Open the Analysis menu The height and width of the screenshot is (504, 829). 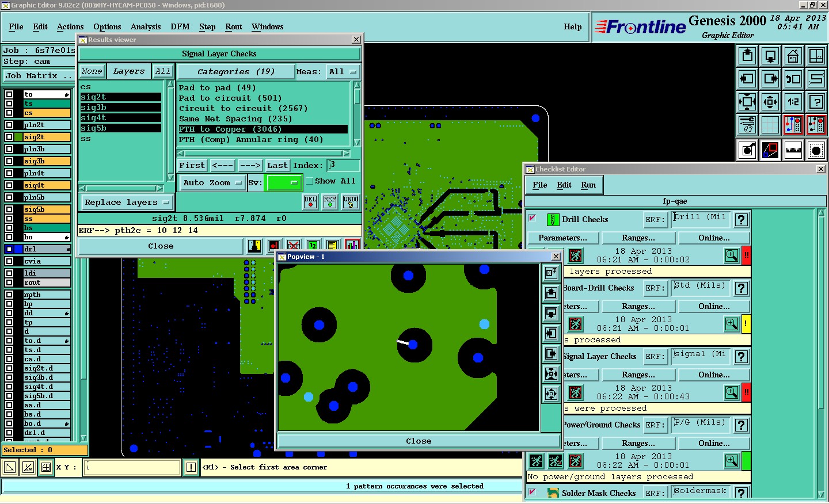point(146,26)
